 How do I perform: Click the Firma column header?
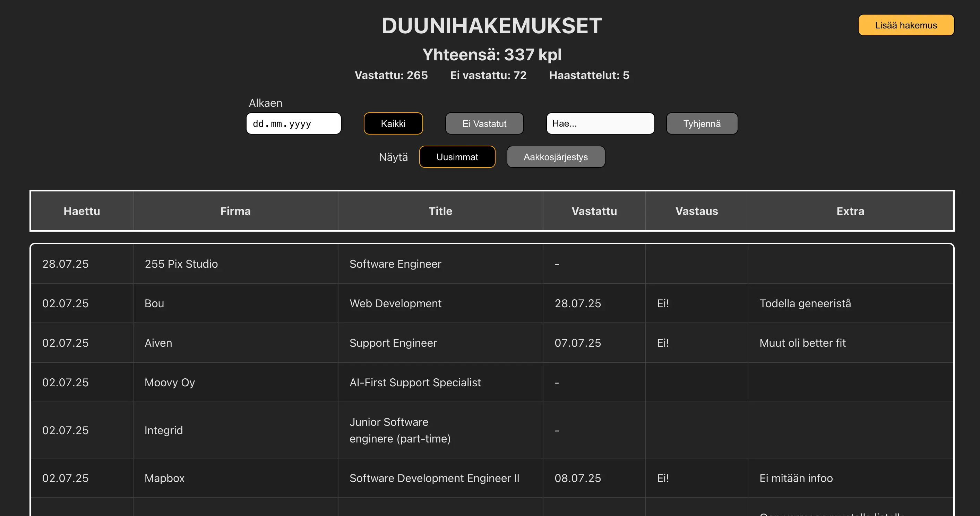(x=235, y=211)
